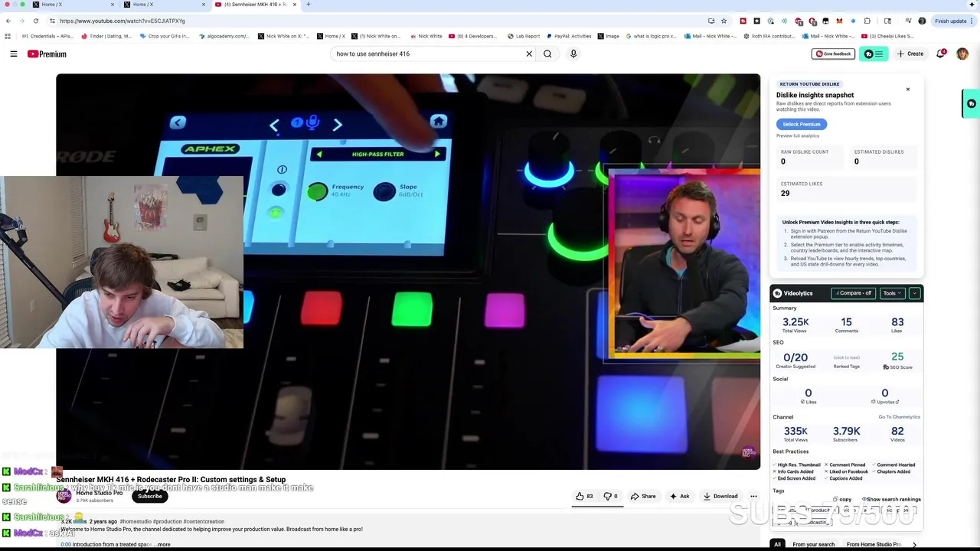Click the 3.79K Subscribers stat
980x551 pixels.
846,434
